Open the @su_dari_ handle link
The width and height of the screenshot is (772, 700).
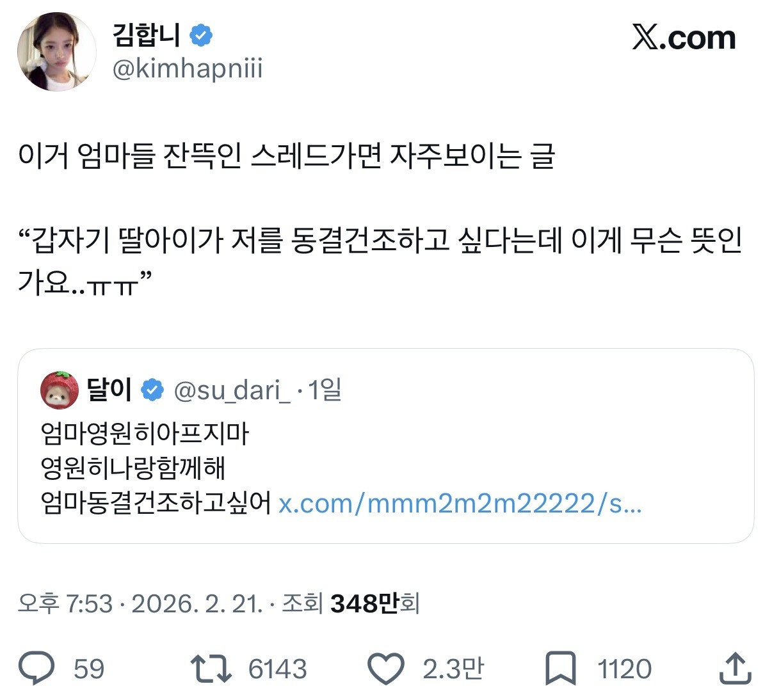[232, 390]
